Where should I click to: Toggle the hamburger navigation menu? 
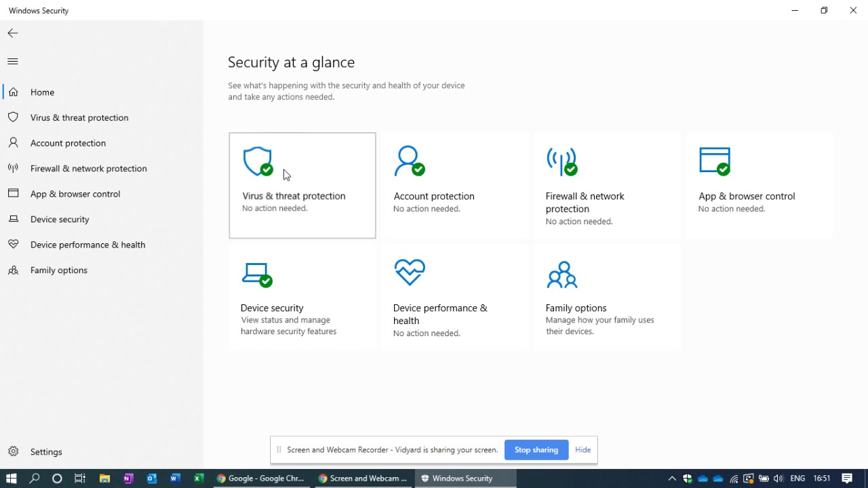(13, 62)
